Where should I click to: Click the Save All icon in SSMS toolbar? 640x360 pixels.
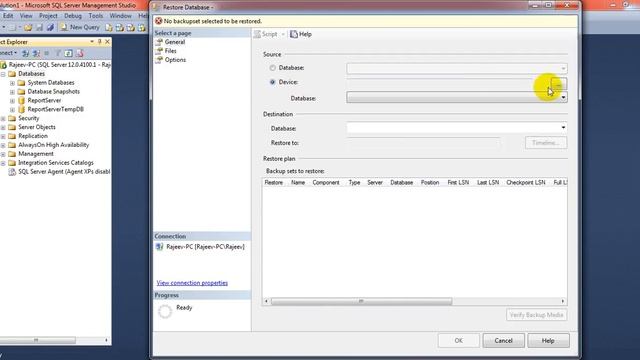point(50,27)
